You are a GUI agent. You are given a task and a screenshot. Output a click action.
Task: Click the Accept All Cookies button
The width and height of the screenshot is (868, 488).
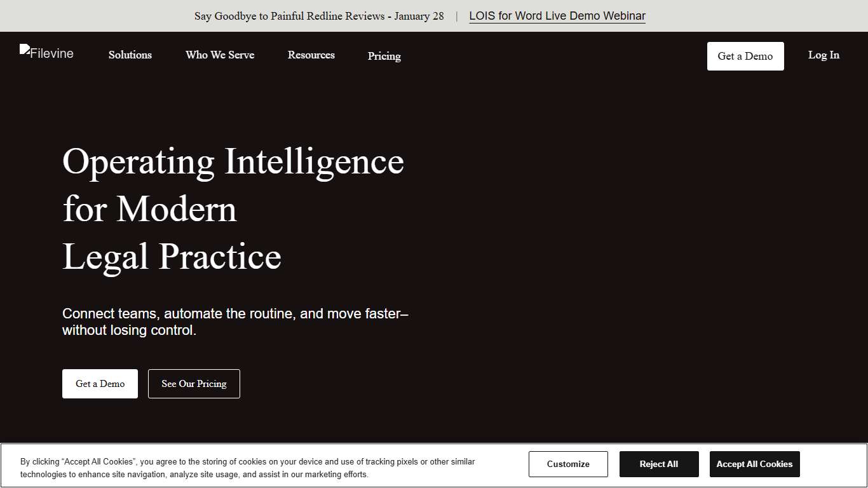754,464
